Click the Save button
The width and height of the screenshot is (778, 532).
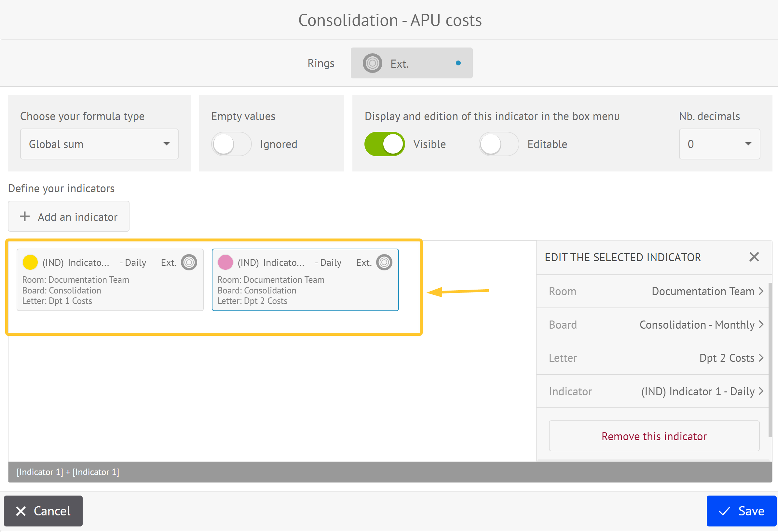pyautogui.click(x=742, y=511)
